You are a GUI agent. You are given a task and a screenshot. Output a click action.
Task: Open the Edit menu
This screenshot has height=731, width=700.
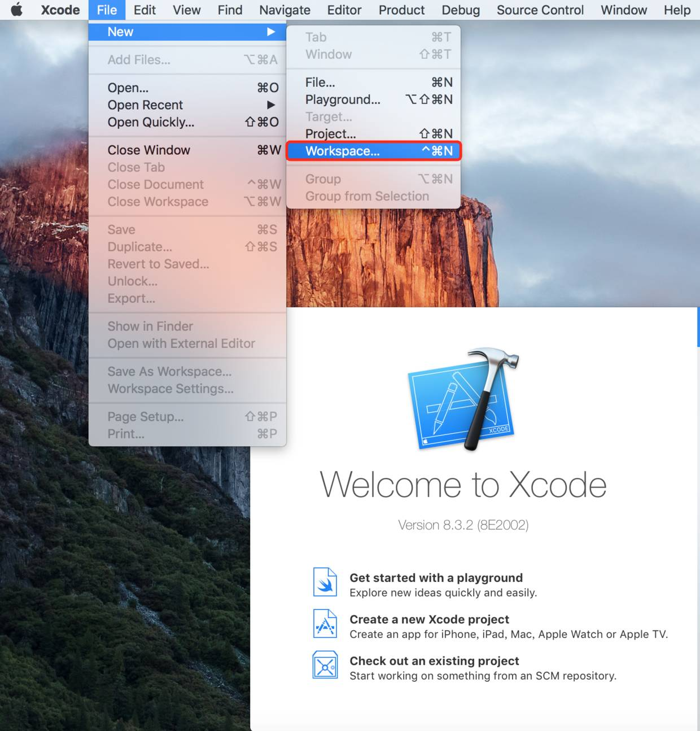(145, 10)
